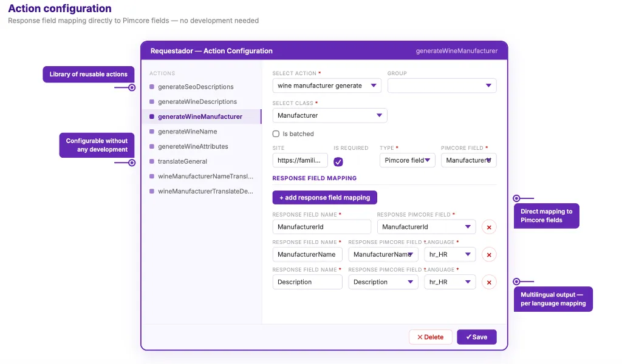
Task: Remove the ManufacturerName mapping row
Action: point(489,255)
